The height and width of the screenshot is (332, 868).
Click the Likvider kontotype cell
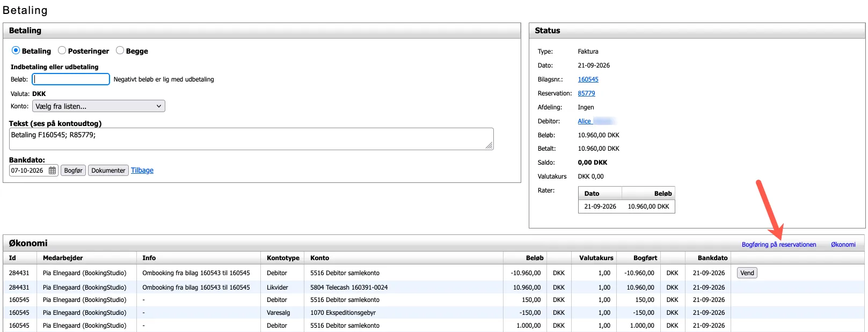(x=278, y=287)
